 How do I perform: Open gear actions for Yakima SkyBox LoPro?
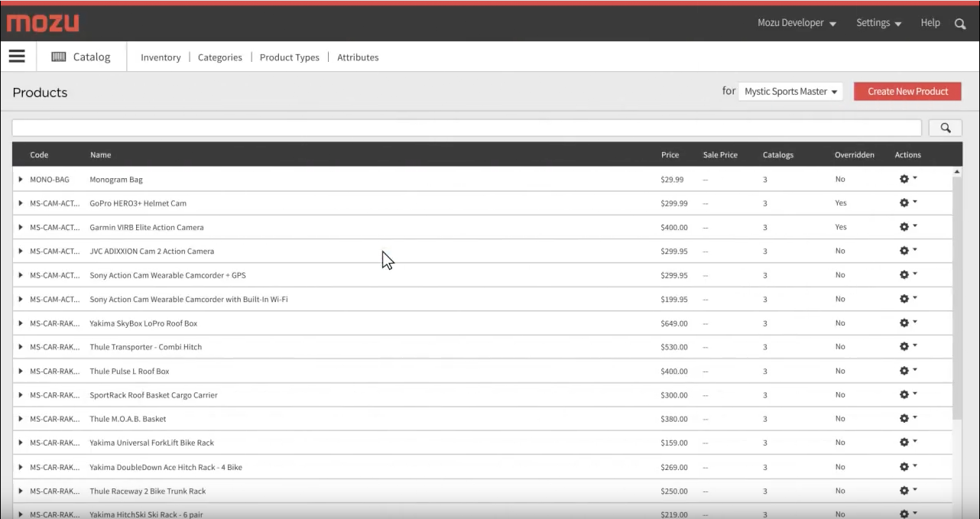click(908, 323)
